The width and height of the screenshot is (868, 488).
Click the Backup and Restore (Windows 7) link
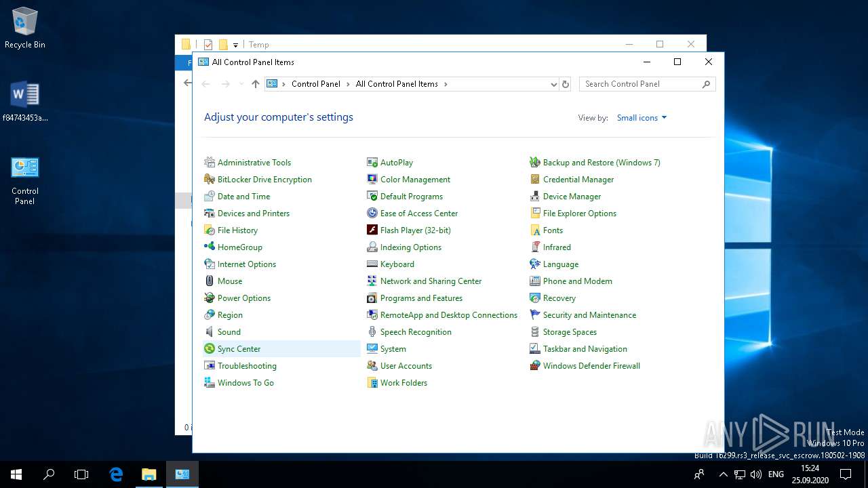point(601,163)
